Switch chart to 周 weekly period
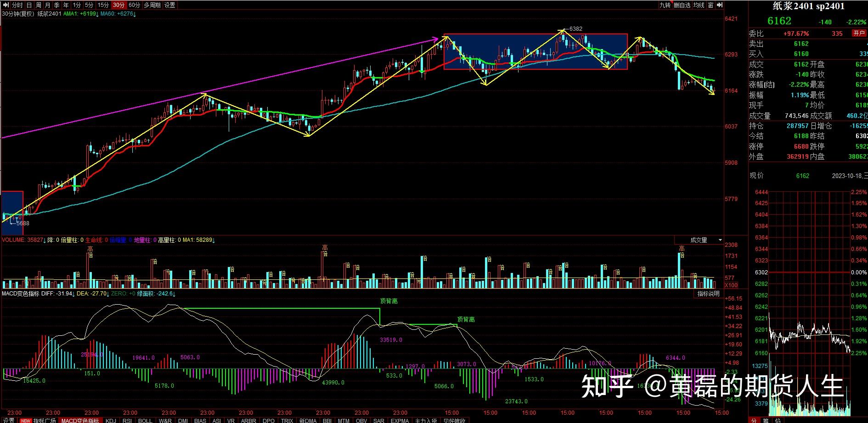The image size is (868, 423). [x=38, y=5]
